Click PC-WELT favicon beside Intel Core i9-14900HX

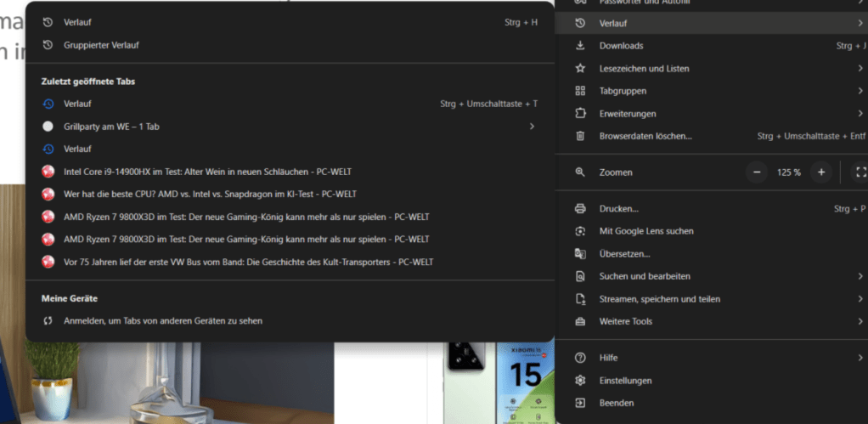[x=48, y=172]
